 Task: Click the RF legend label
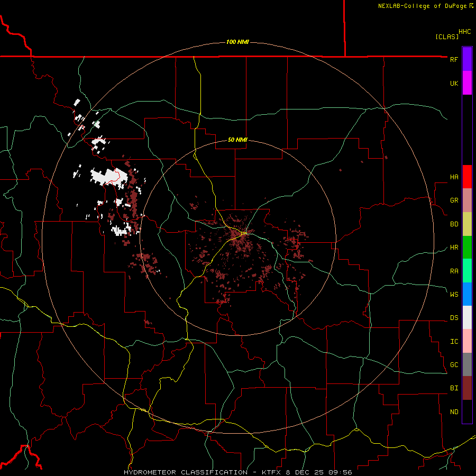click(x=454, y=59)
